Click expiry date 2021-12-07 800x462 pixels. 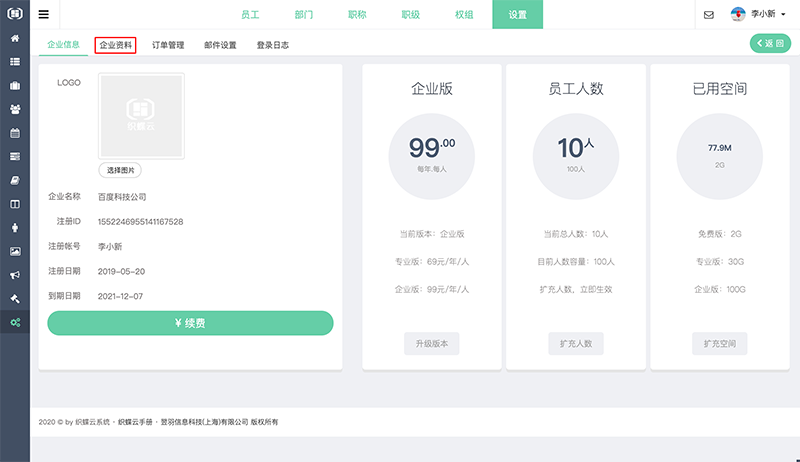click(120, 296)
